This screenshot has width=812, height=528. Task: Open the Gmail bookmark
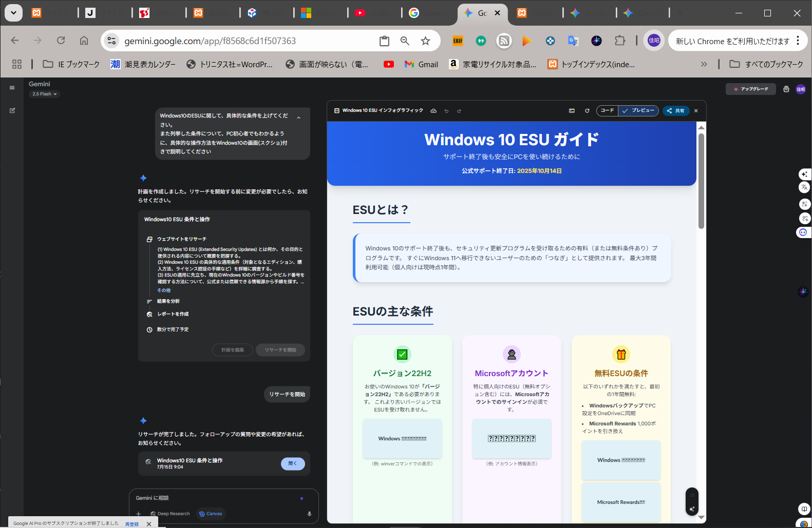421,64
